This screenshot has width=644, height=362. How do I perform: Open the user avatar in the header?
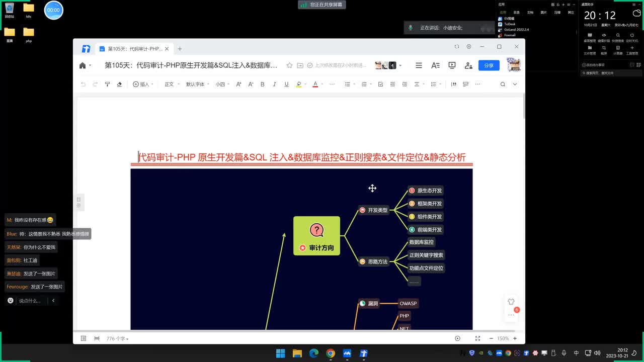[x=513, y=65]
